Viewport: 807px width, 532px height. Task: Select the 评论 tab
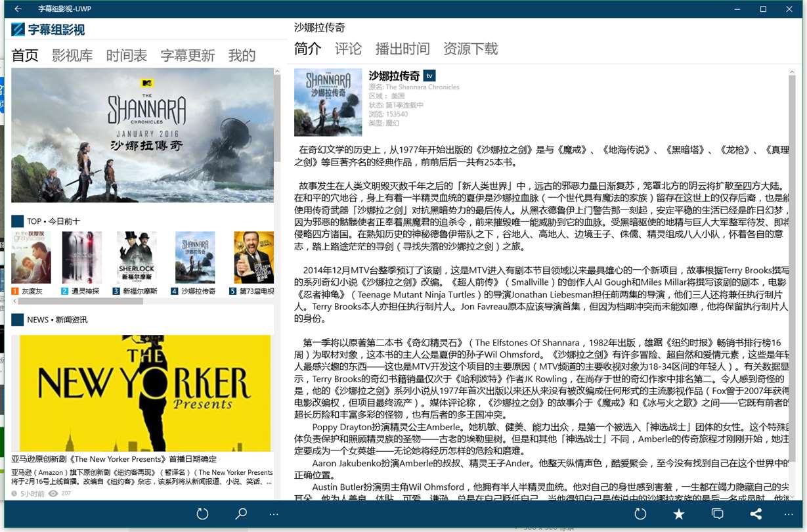(x=348, y=49)
